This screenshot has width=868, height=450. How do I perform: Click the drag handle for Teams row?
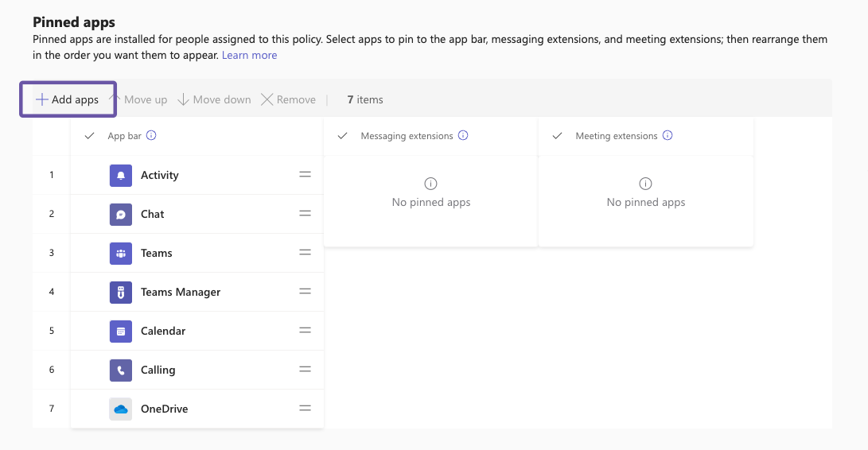[x=305, y=252]
